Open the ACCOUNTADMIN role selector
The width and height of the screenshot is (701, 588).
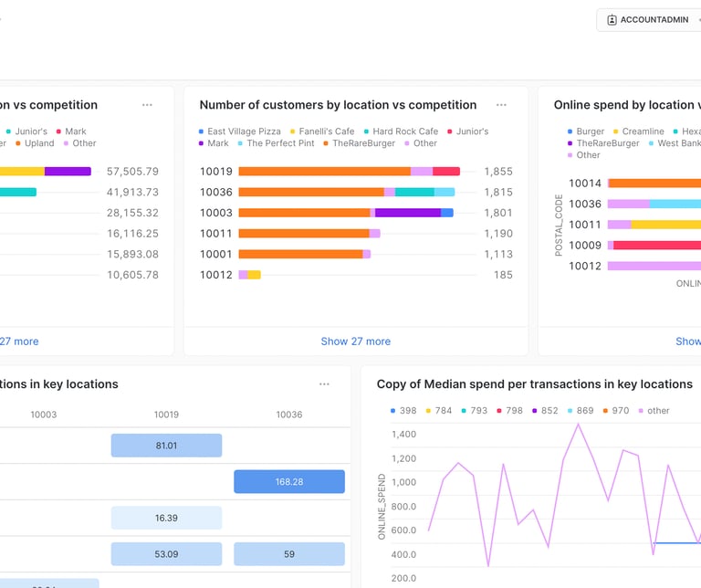point(649,20)
